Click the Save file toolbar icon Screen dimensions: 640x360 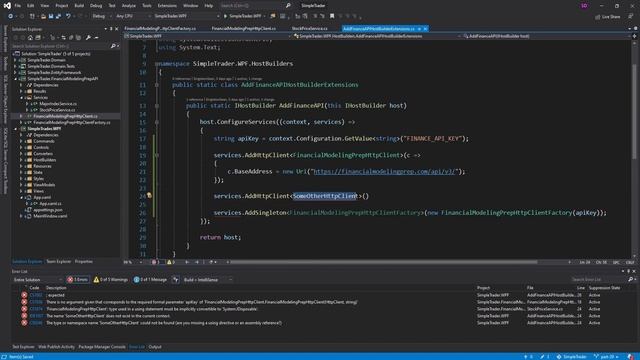coord(51,16)
